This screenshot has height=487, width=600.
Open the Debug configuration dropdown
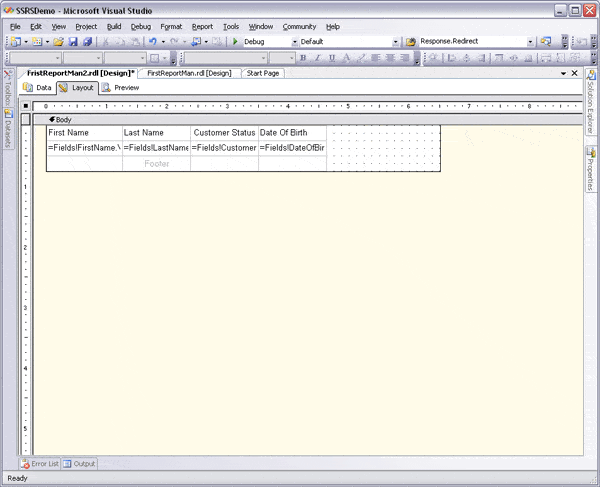point(295,42)
